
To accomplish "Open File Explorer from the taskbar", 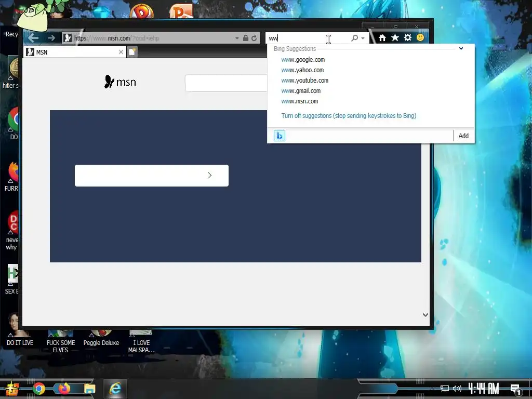I will (x=89, y=389).
